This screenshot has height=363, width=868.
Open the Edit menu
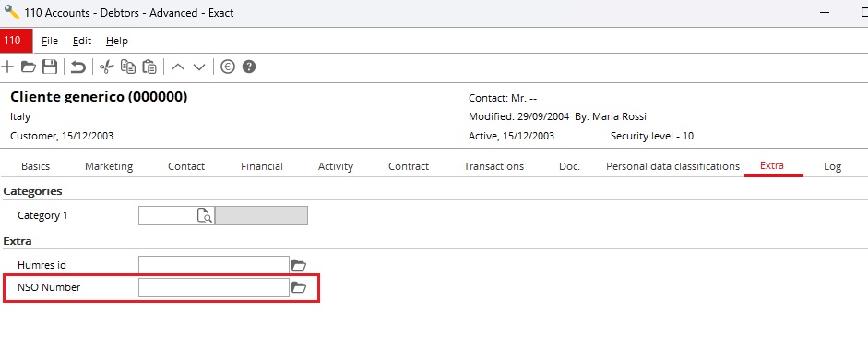(x=82, y=41)
